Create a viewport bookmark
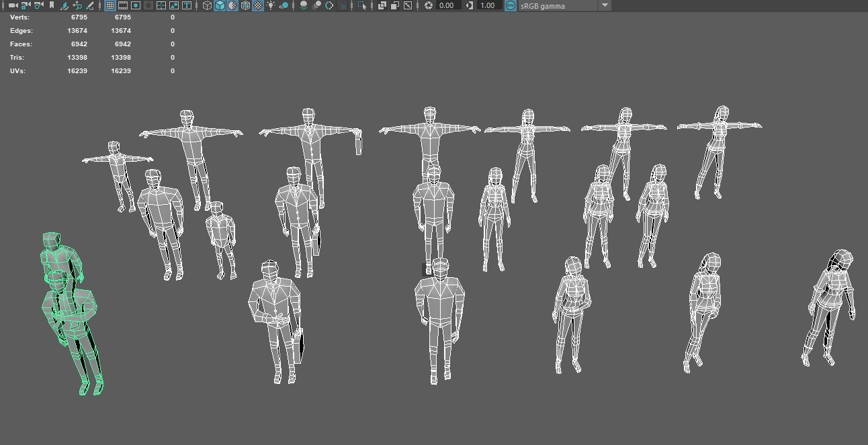Image resolution: width=868 pixels, height=445 pixels. (50, 5)
